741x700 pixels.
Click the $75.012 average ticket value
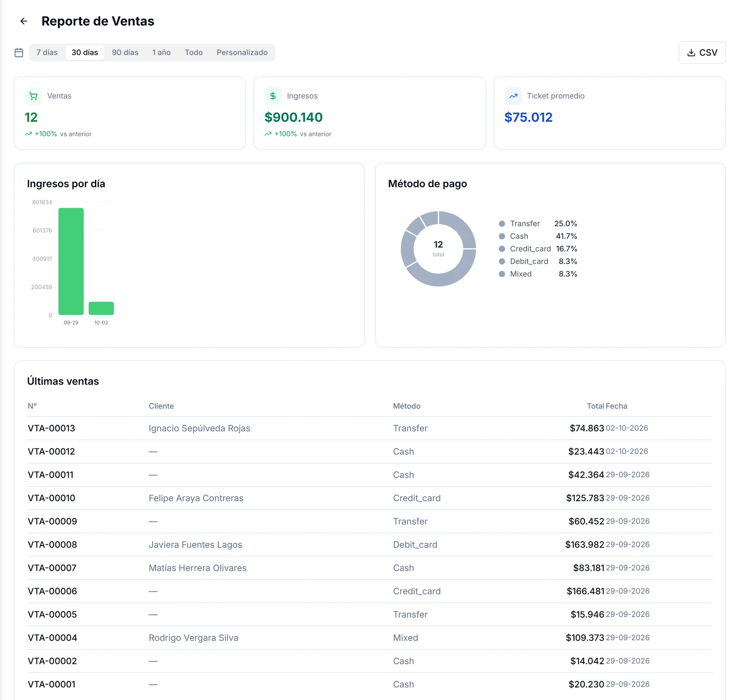tap(528, 117)
